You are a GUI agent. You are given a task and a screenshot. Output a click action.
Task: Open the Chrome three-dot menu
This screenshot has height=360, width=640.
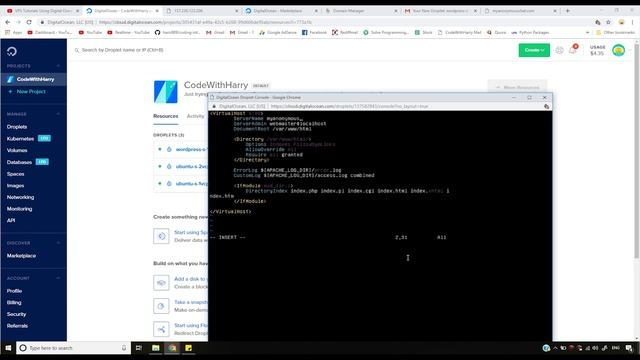[633, 22]
